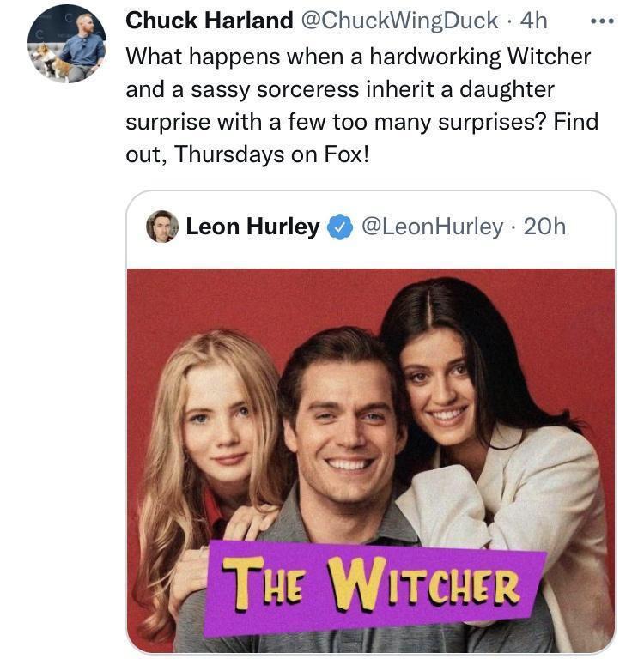Click Leon Hurley's small round avatar
Screen dimensions: 644x671
tap(161, 227)
